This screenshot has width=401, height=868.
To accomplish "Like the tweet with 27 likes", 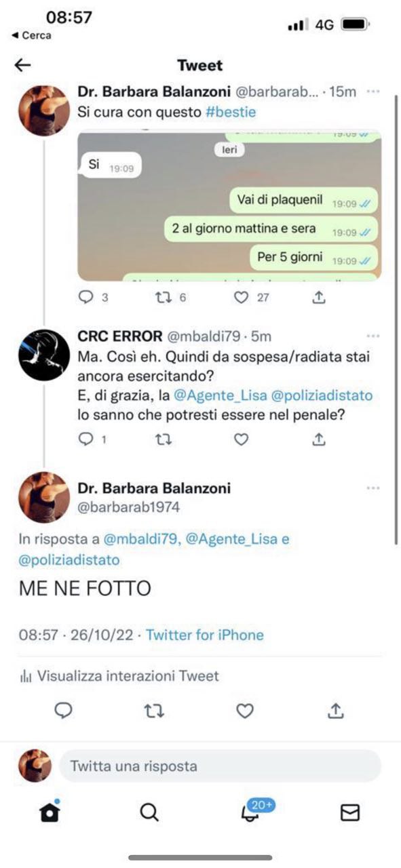I will click(x=241, y=297).
